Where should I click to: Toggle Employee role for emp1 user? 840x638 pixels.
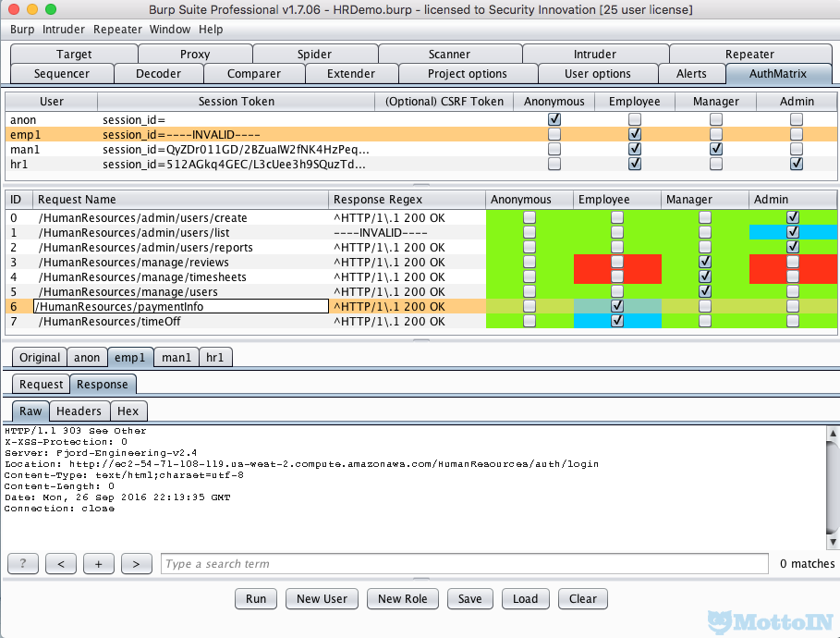[x=635, y=134]
